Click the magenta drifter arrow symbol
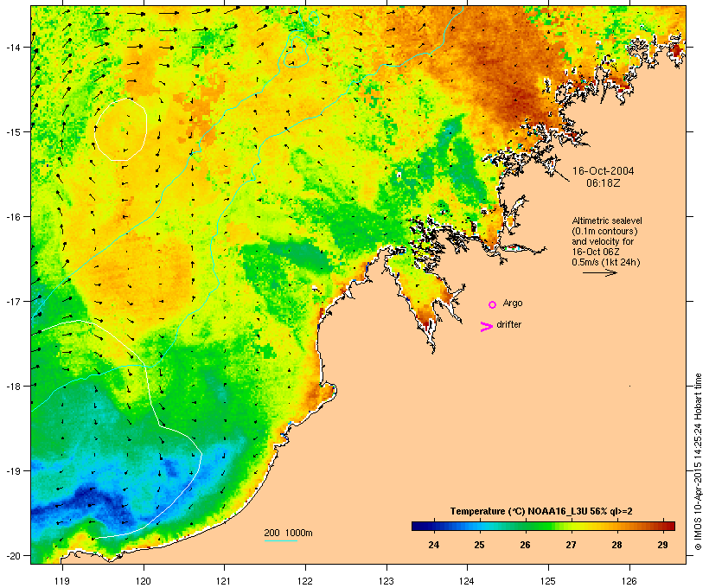The height and width of the screenshot is (588, 709). click(487, 327)
